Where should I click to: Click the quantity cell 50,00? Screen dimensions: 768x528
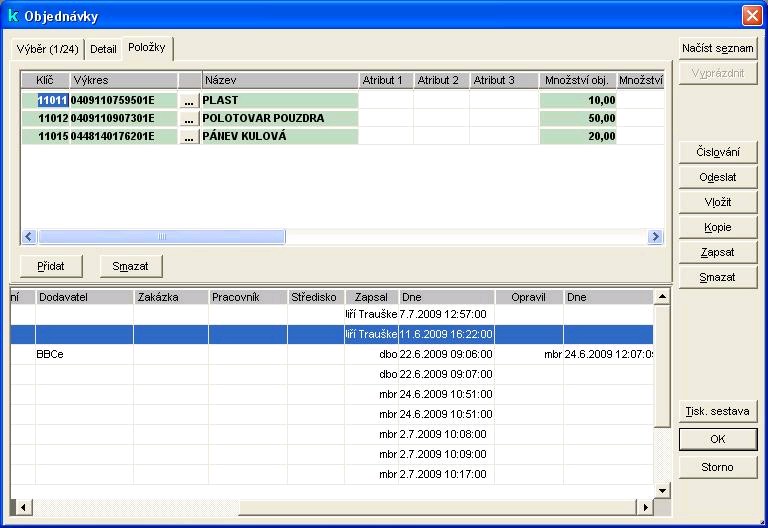click(x=578, y=119)
